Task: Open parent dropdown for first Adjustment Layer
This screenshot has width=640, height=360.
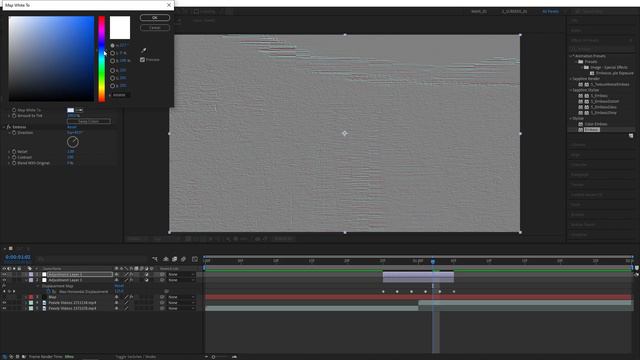Action: coord(181,275)
